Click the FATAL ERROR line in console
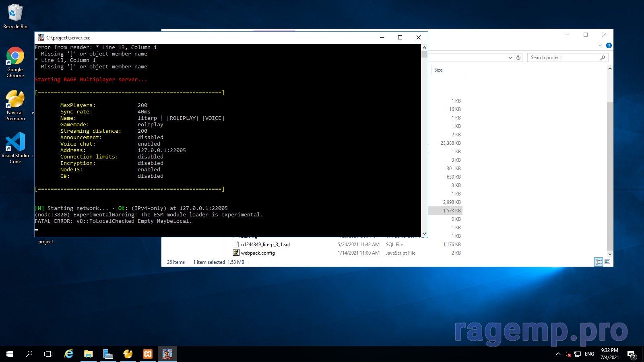This screenshot has width=644, height=362. pyautogui.click(x=114, y=221)
